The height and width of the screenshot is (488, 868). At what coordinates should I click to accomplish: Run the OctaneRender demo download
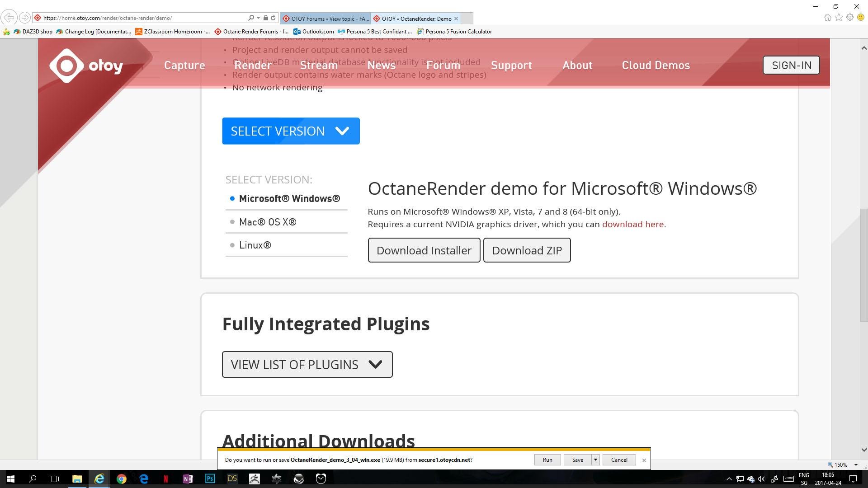(547, 460)
